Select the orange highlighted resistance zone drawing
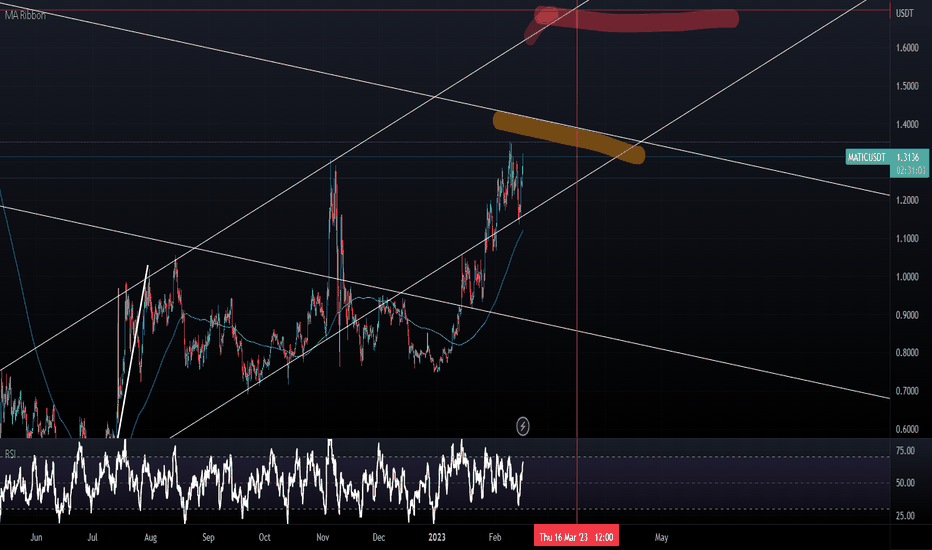This screenshot has width=932, height=550. coord(569,137)
